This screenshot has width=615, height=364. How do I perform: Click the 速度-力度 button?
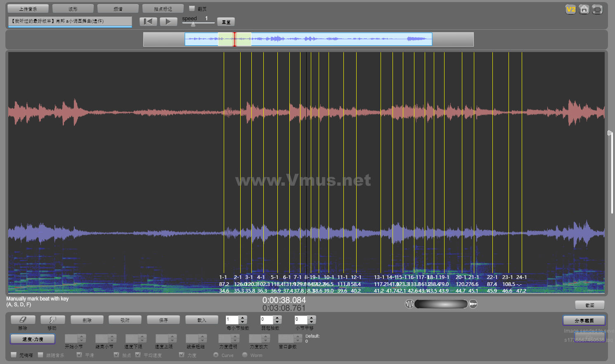[33, 339]
